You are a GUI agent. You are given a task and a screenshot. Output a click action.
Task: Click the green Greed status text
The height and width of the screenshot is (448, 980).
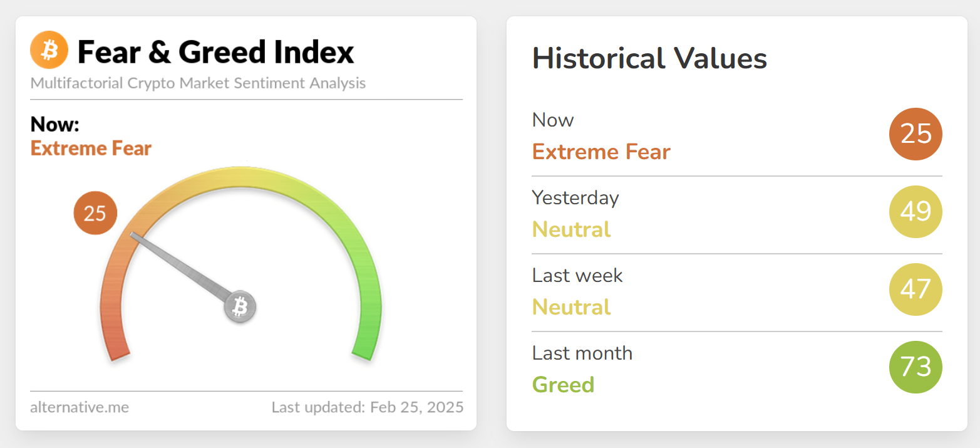pyautogui.click(x=563, y=385)
